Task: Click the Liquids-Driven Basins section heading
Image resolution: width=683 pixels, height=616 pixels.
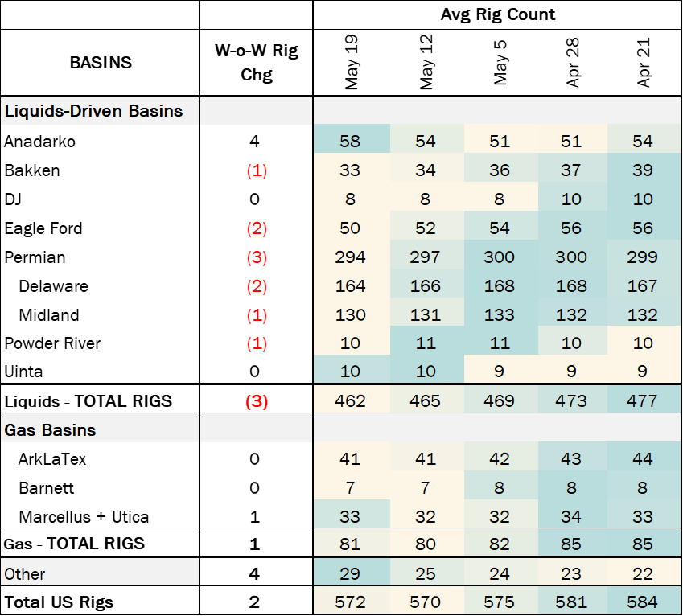Action: click(93, 111)
